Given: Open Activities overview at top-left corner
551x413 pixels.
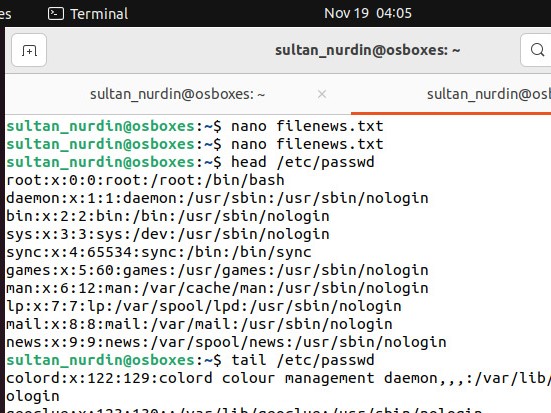Looking at the screenshot, I should tap(5, 14).
